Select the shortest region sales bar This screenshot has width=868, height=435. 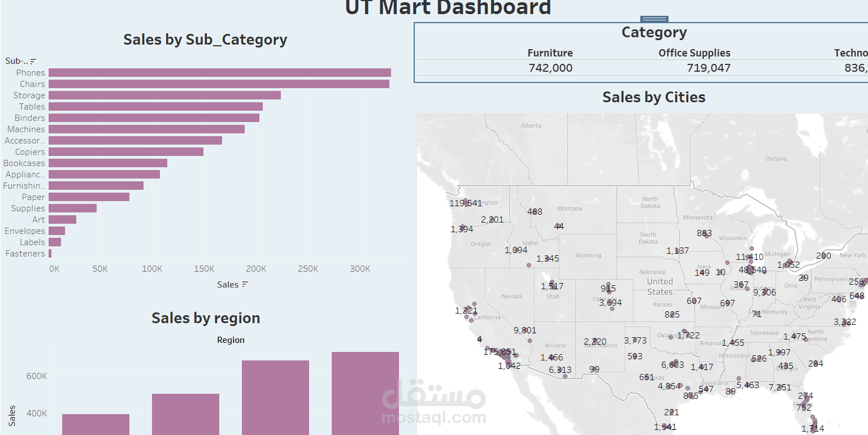(96, 424)
